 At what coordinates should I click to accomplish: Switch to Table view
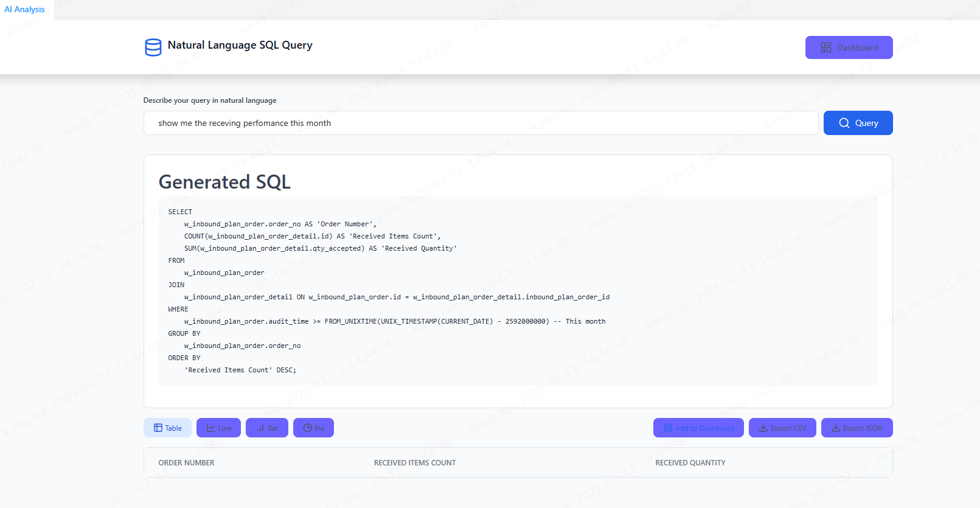coord(167,428)
